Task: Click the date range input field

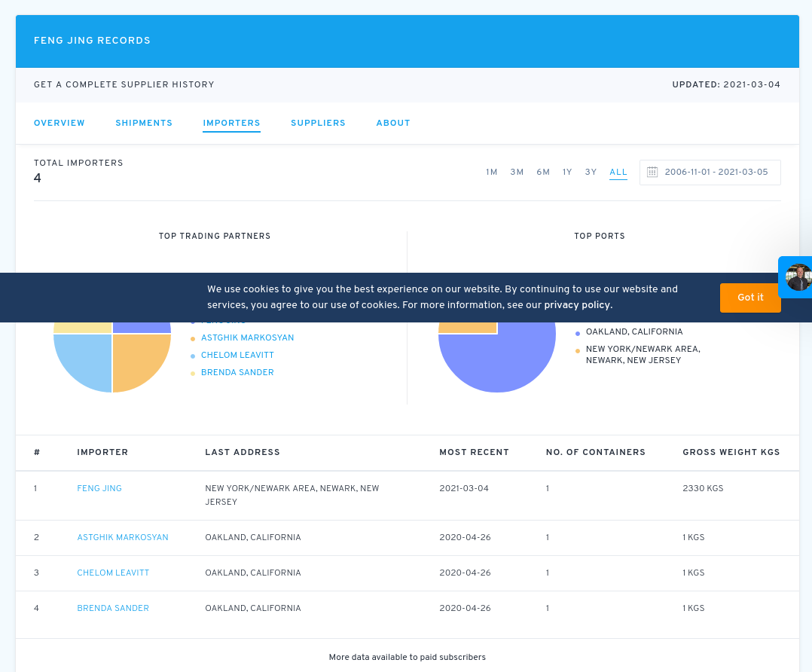Action: click(x=710, y=172)
